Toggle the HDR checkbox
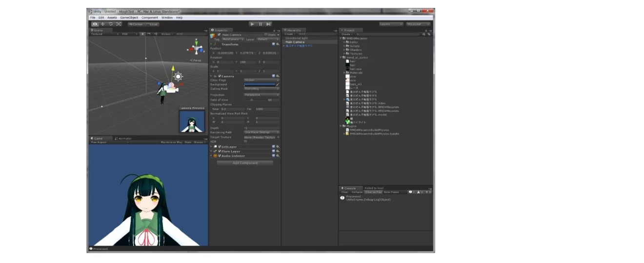Image resolution: width=644 pixels, height=263 pixels. click(245, 142)
